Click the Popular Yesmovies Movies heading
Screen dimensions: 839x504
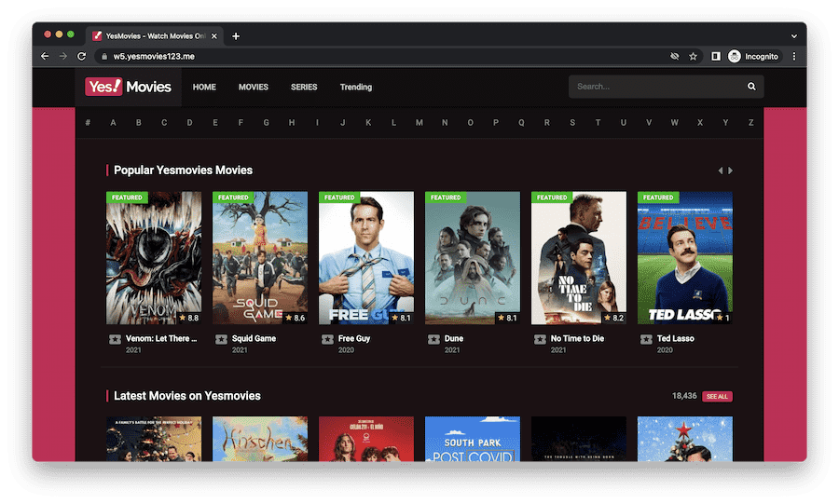coord(183,170)
